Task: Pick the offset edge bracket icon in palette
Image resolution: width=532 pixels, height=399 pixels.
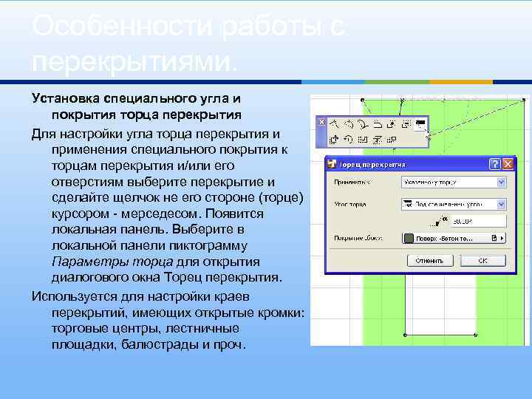Action: coord(378,125)
